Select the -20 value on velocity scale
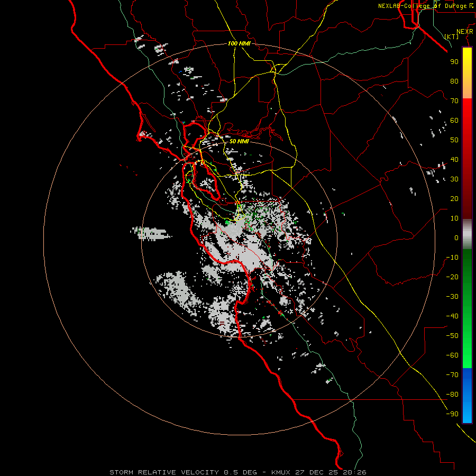The image size is (476, 476). 452,277
